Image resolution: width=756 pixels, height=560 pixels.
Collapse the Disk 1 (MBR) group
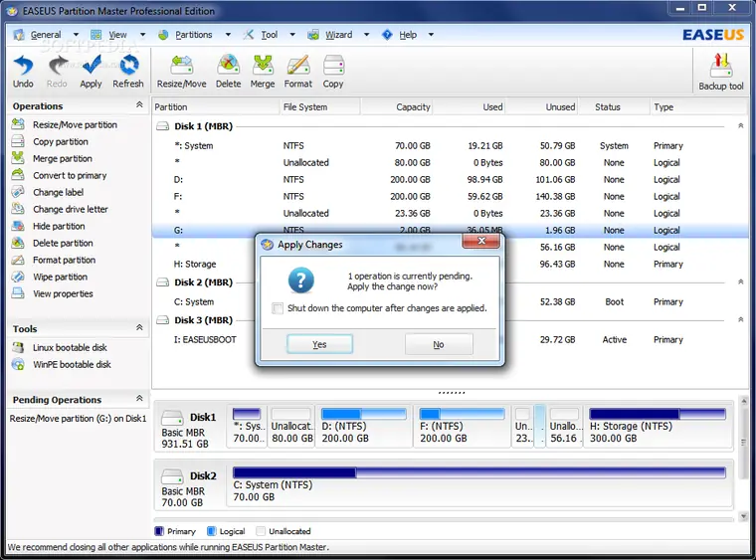tap(740, 126)
